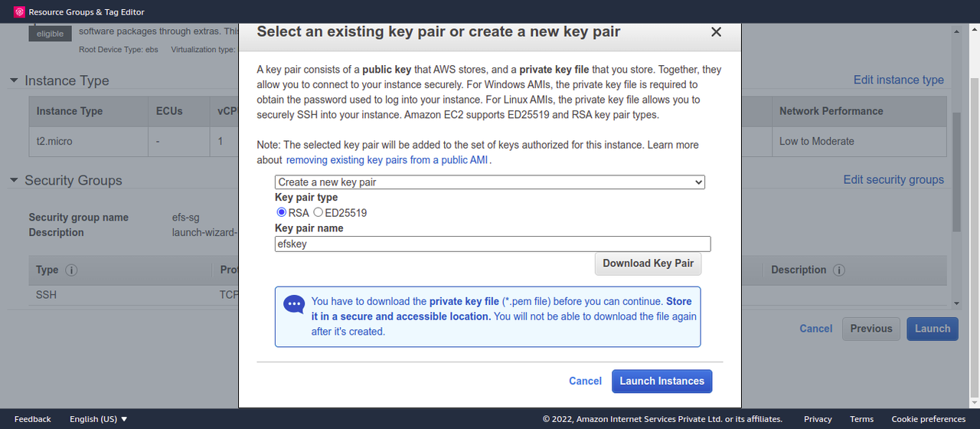Open the Terms link
980x429 pixels.
click(861, 419)
